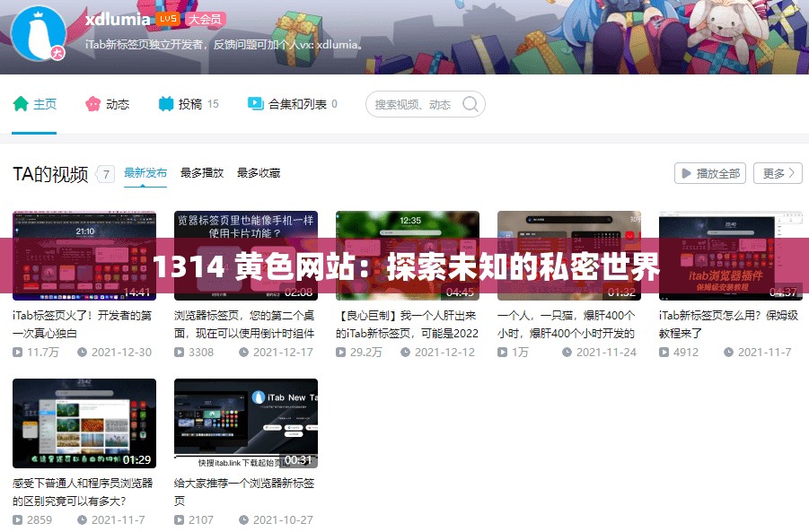
Task: Click inside the 搜索视频、动态 search box
Action: click(x=413, y=104)
